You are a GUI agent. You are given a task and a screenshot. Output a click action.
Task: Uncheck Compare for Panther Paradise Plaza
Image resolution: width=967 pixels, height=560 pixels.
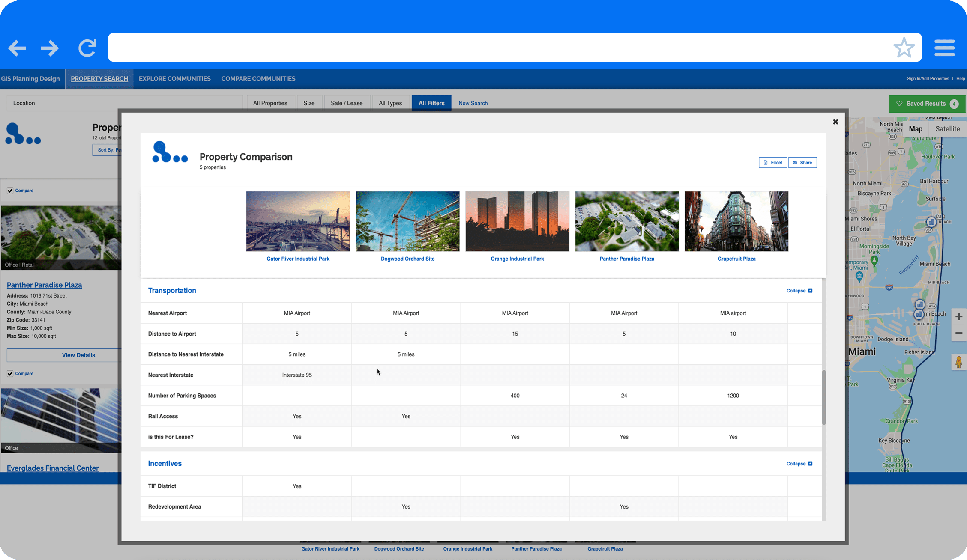pyautogui.click(x=10, y=374)
